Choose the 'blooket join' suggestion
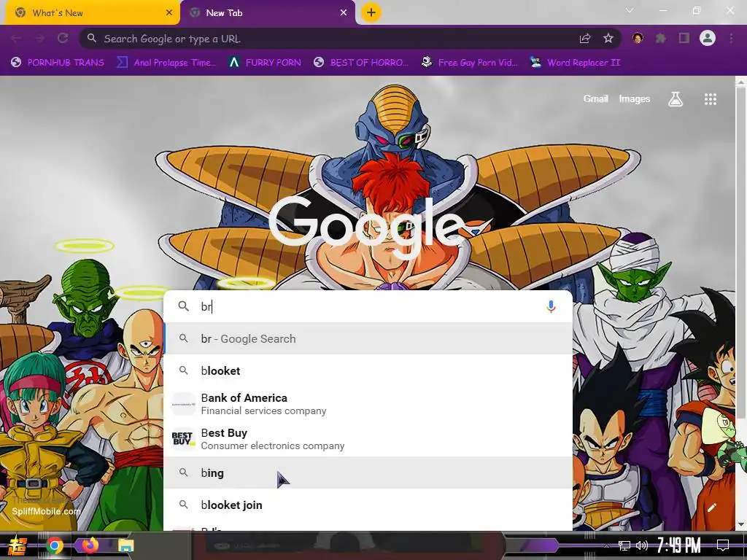The height and width of the screenshot is (560, 747). [x=368, y=505]
